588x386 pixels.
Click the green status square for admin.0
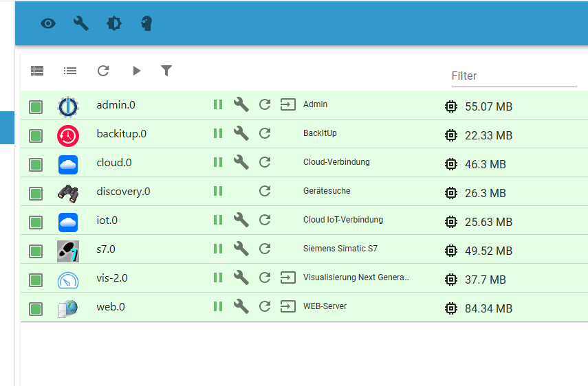(36, 107)
